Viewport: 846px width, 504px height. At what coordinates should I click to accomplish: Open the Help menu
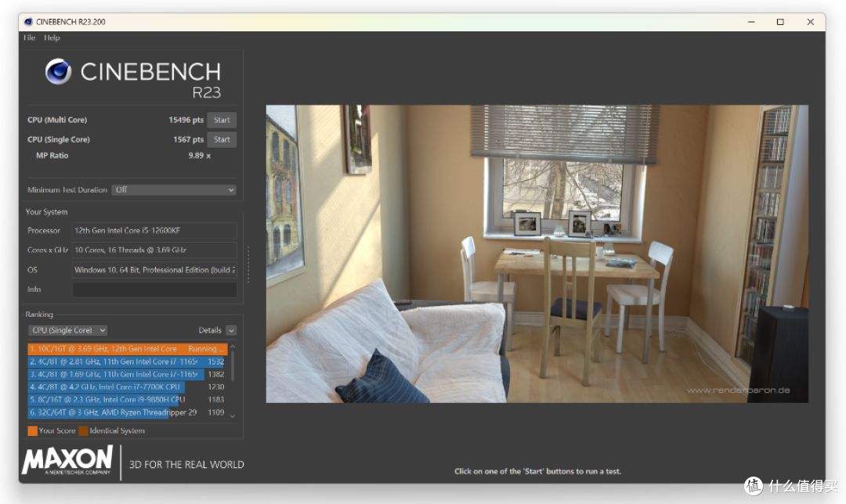pyautogui.click(x=52, y=38)
